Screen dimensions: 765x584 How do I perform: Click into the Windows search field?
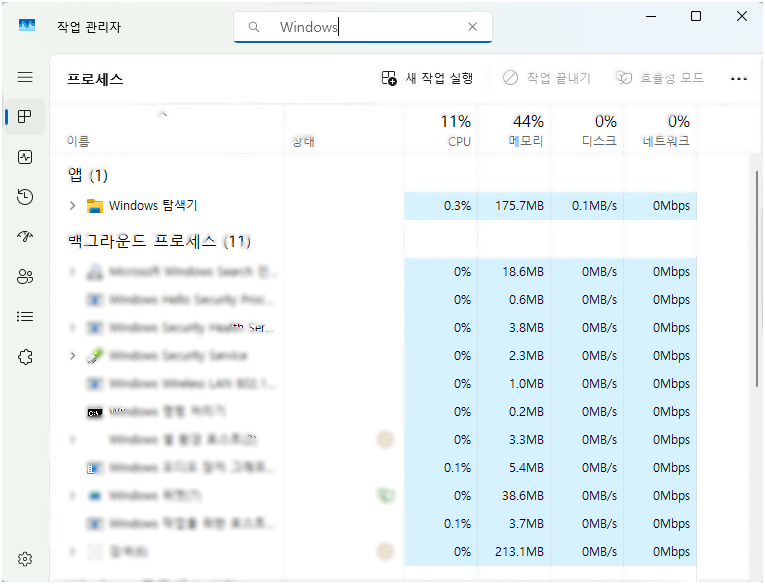[362, 27]
